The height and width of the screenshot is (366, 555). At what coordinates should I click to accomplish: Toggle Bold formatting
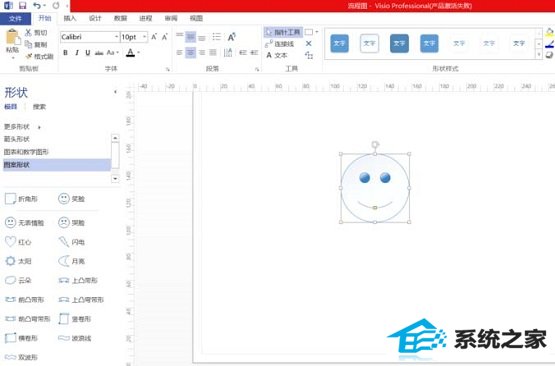pyautogui.click(x=65, y=53)
